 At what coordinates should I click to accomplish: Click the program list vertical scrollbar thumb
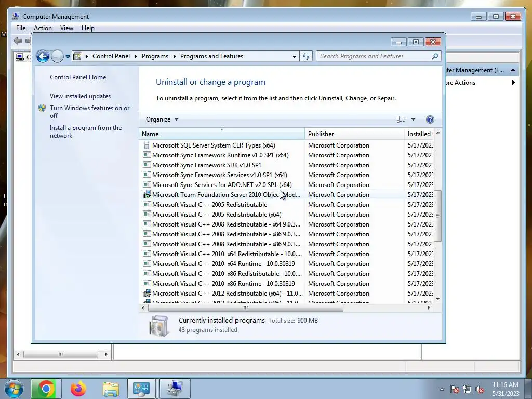[437, 216]
